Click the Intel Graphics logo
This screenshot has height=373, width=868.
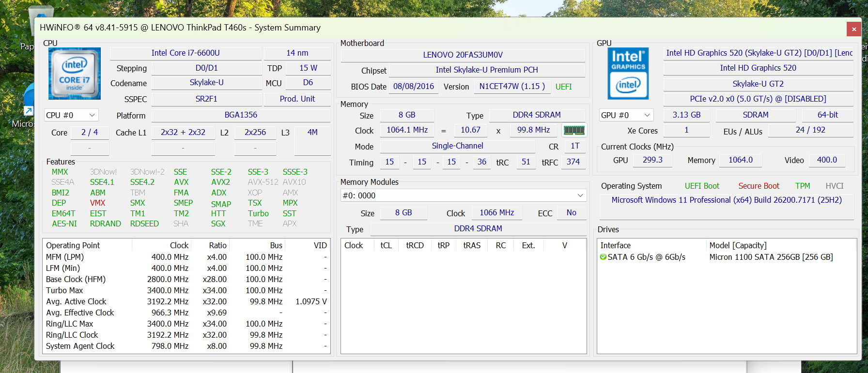pyautogui.click(x=628, y=74)
